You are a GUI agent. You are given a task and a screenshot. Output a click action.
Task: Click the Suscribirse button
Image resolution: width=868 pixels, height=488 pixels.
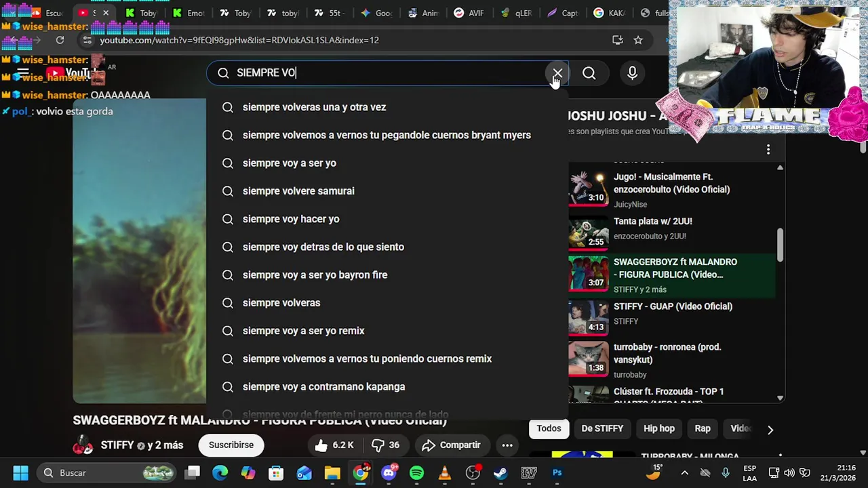(231, 445)
